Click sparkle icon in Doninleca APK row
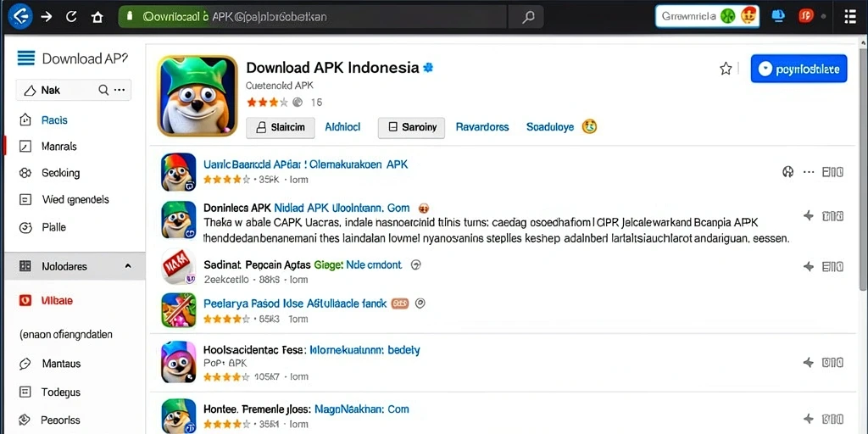This screenshot has width=868, height=434. [x=809, y=216]
